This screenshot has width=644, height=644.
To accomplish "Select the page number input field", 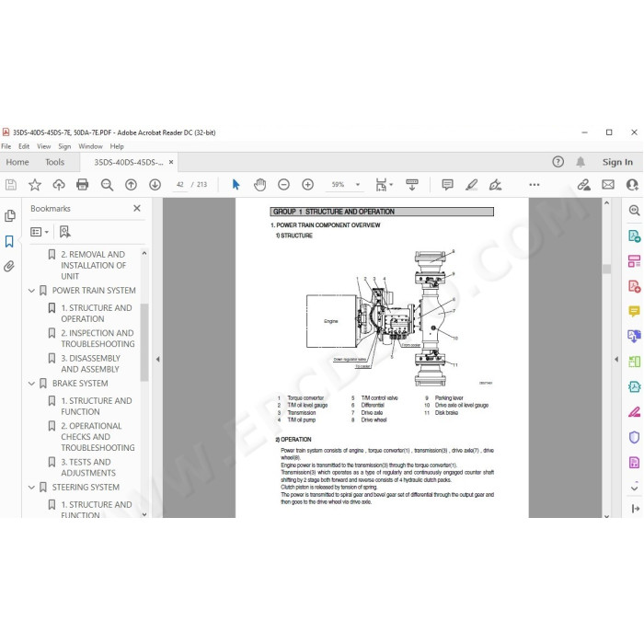I will (180, 185).
